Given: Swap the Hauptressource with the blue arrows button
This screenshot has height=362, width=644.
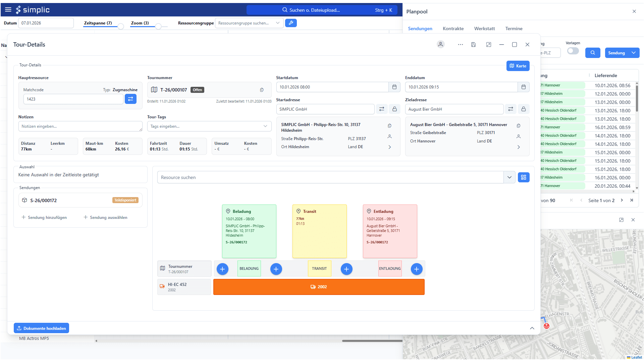Looking at the screenshot, I should click(x=130, y=99).
